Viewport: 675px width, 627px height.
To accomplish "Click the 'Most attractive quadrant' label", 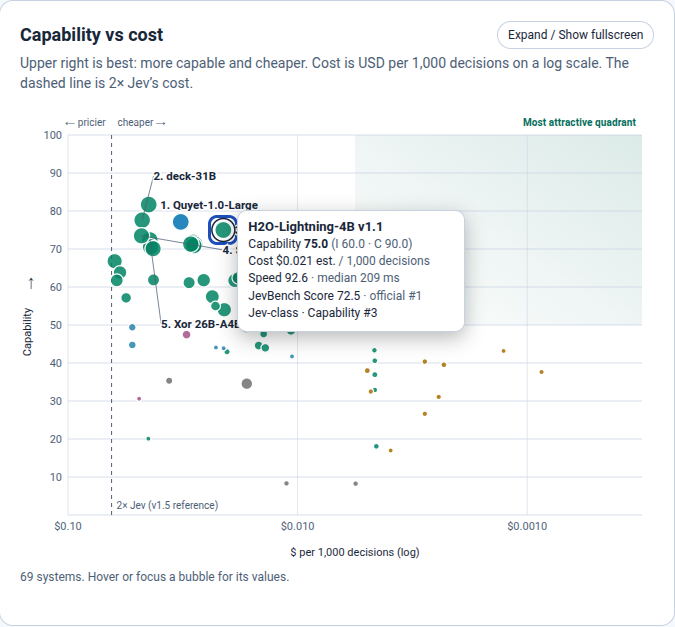I will coord(579,122).
